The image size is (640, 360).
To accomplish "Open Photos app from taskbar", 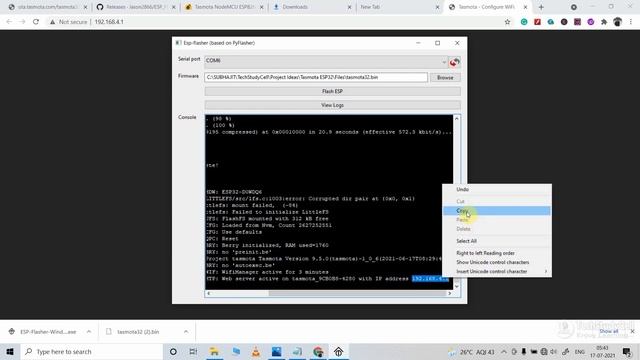I will click(x=276, y=352).
